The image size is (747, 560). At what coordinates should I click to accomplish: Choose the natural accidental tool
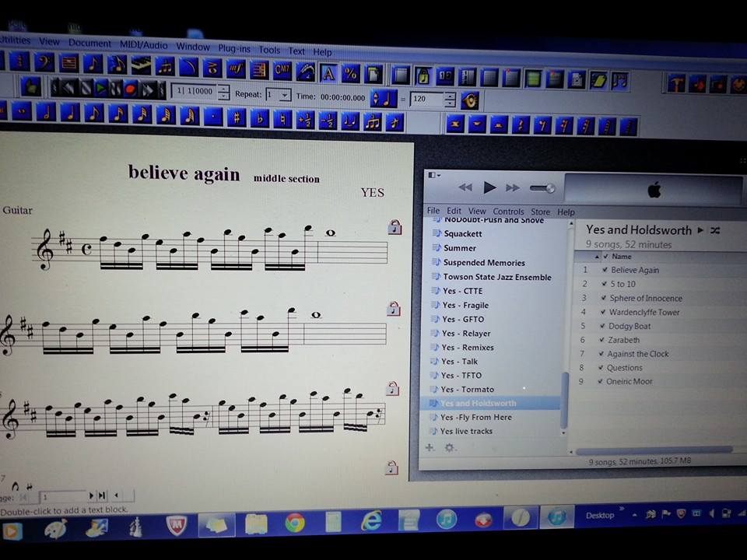pyautogui.click(x=282, y=120)
